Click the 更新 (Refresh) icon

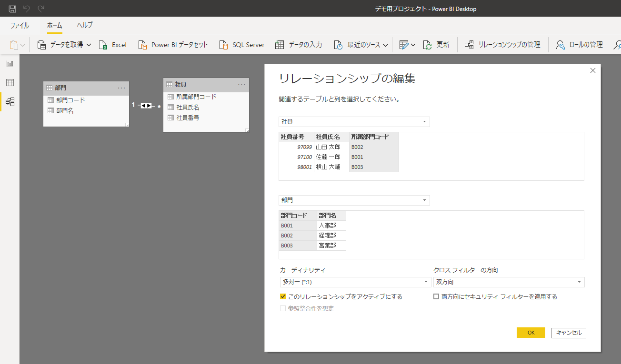pyautogui.click(x=427, y=45)
